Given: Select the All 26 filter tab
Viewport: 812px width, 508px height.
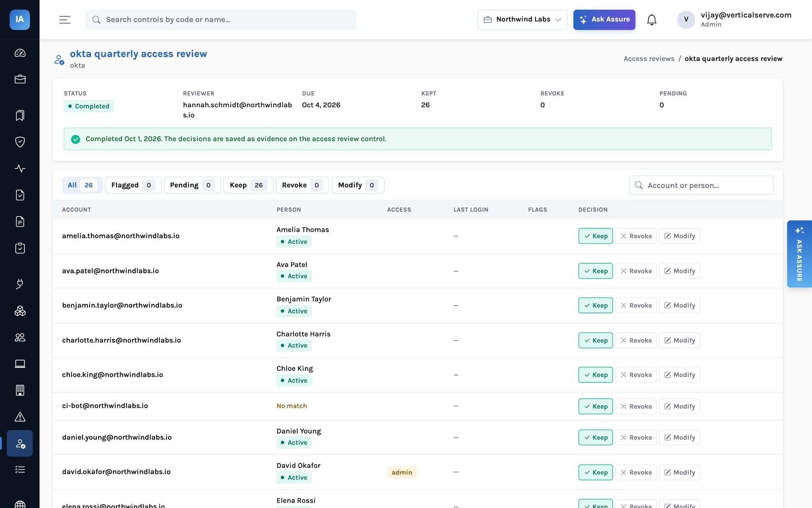Looking at the screenshot, I should click(82, 185).
